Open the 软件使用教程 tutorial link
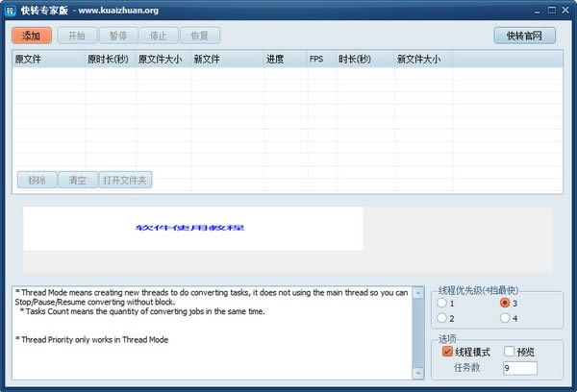The height and width of the screenshot is (392, 577). [x=189, y=228]
